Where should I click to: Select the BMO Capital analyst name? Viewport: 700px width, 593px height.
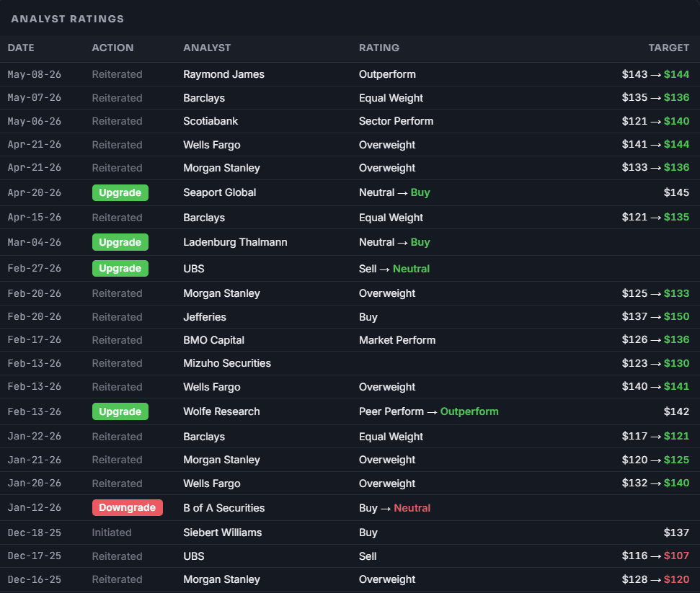point(213,340)
